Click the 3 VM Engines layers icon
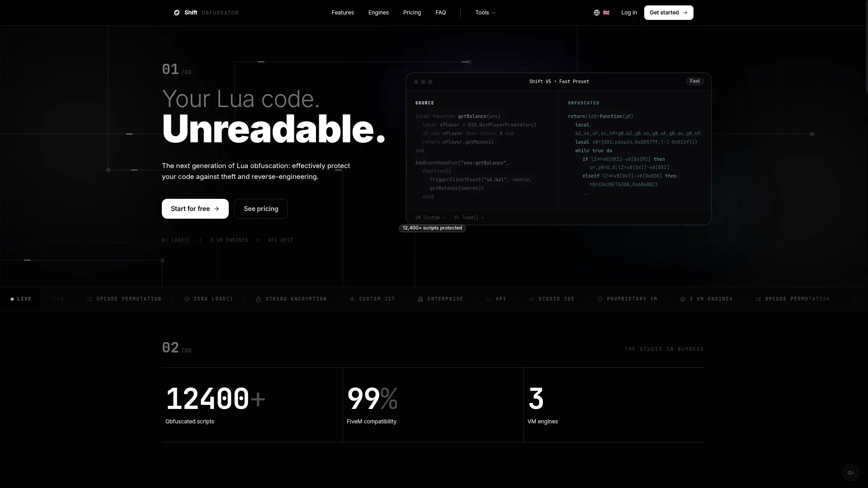Screen dimensions: 868x488 pyautogui.click(x=683, y=299)
